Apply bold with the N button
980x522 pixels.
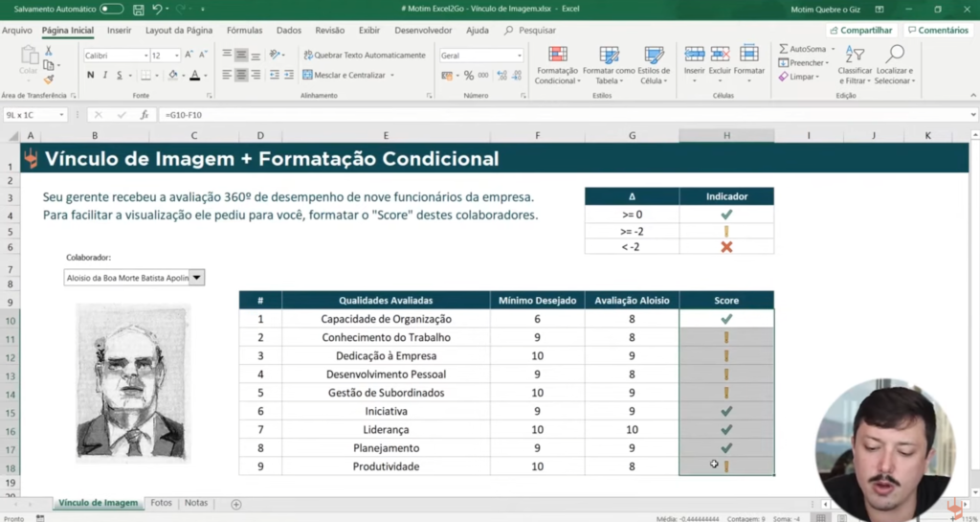[x=91, y=75]
